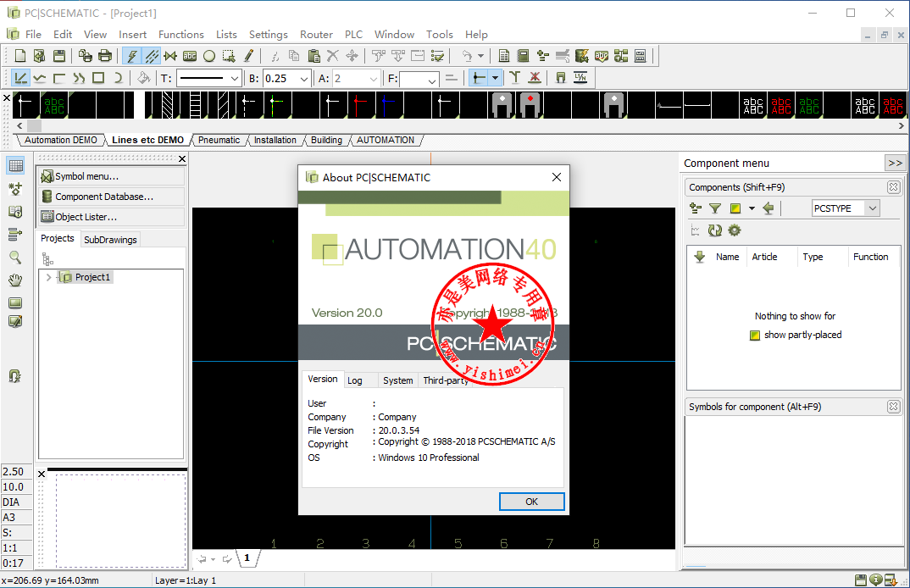910x588 pixels.
Task: Click the Name column header
Action: tap(727, 257)
